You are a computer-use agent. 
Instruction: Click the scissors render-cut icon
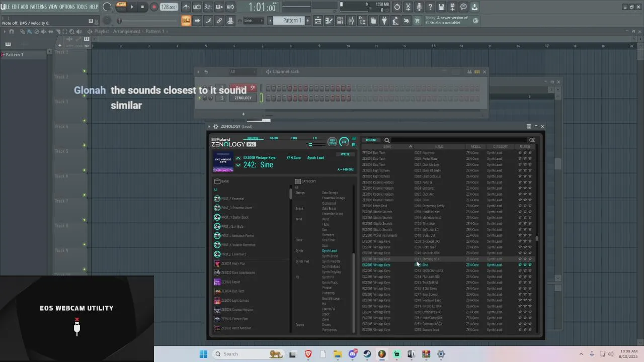[408, 7]
